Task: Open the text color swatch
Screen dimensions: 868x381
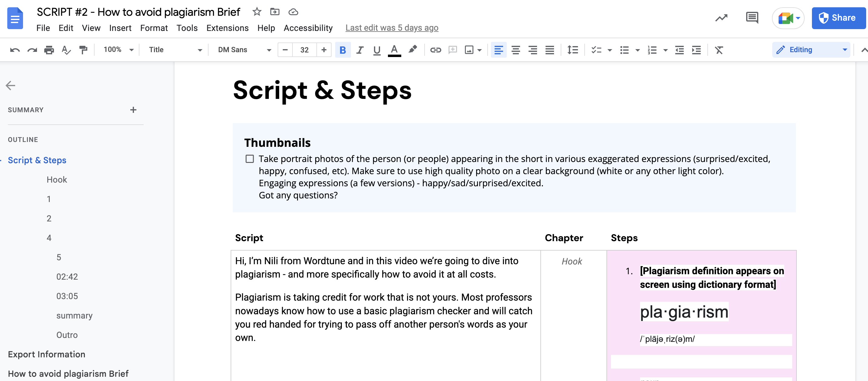Action: pos(394,49)
